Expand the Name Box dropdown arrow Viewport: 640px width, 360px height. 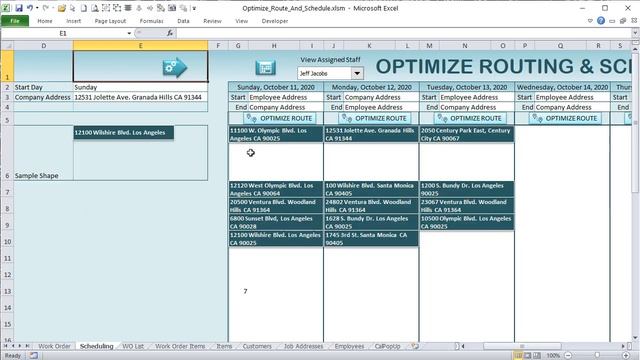[x=129, y=33]
